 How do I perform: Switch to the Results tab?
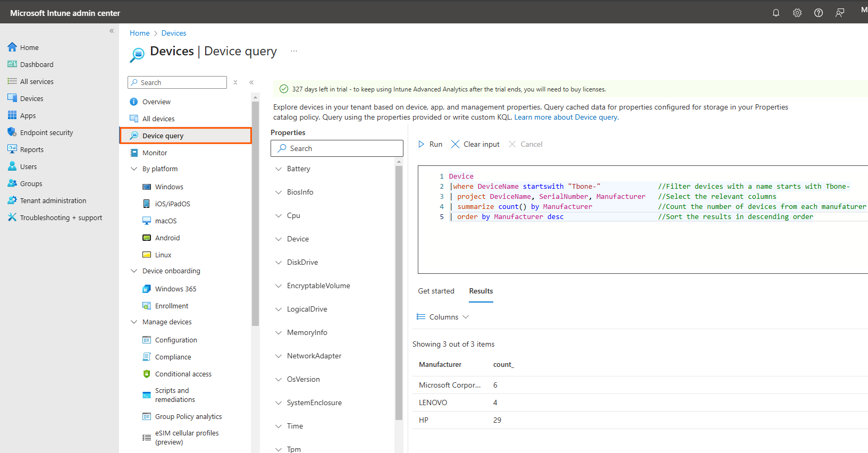coord(481,291)
